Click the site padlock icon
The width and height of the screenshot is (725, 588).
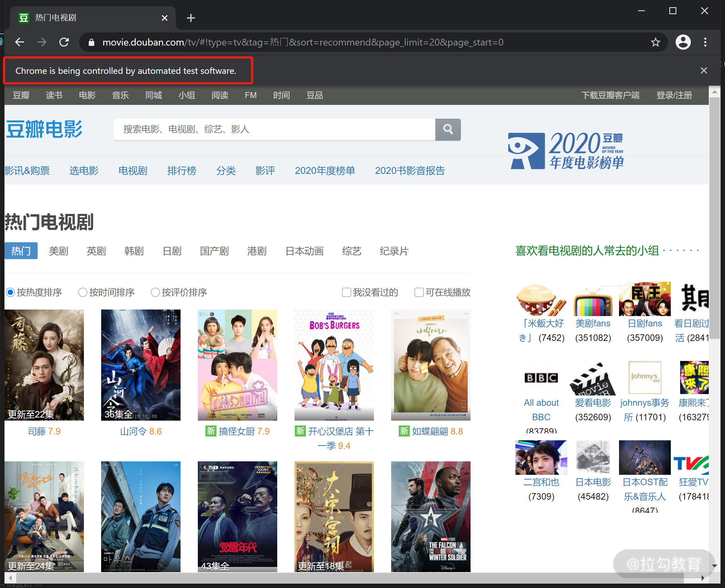91,42
